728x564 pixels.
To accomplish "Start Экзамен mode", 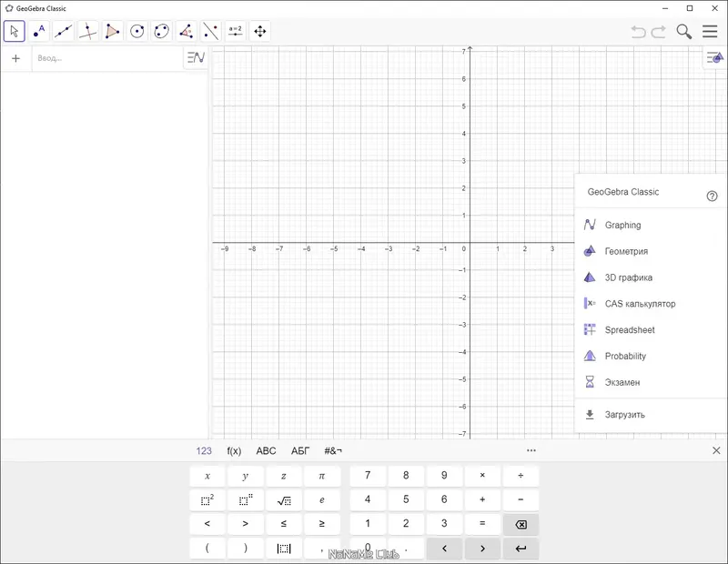I will (650, 382).
